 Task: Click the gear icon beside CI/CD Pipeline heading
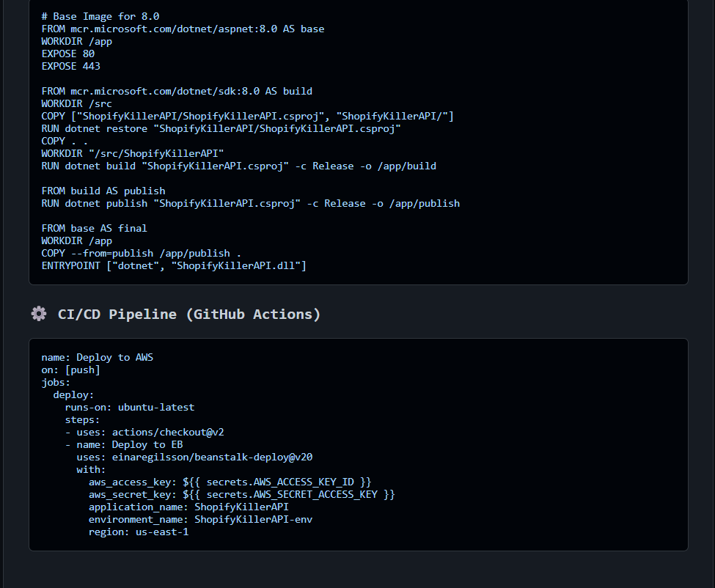click(39, 314)
